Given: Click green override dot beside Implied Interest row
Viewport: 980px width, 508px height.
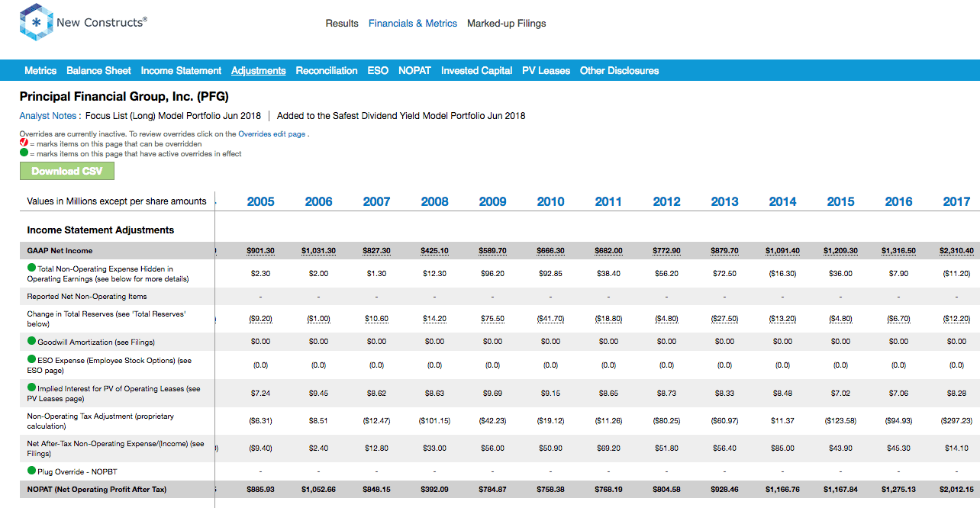Looking at the screenshot, I should pos(31,387).
